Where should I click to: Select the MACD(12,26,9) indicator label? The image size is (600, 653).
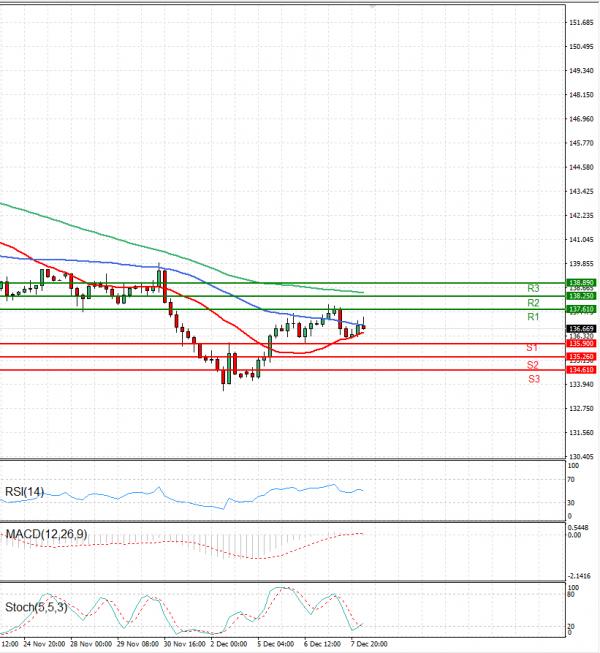46,534
